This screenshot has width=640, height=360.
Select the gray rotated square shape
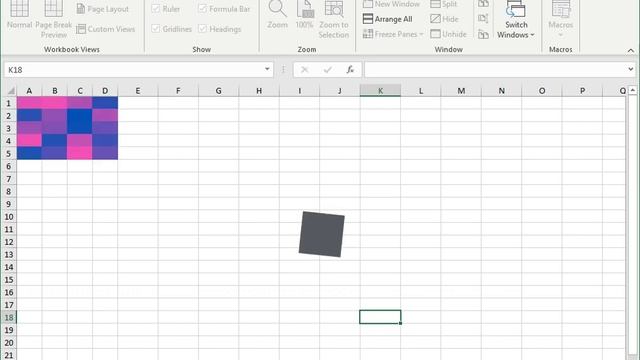(x=322, y=234)
